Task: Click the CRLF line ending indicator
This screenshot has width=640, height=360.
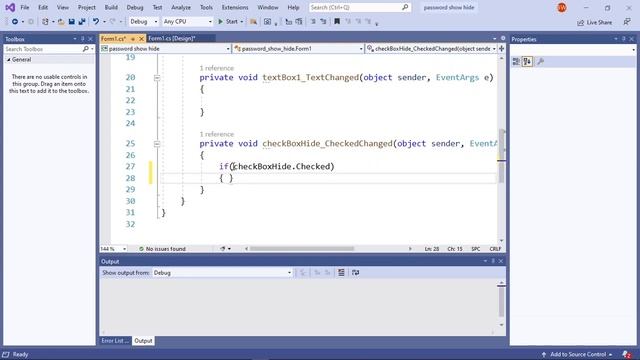Action: coord(495,249)
